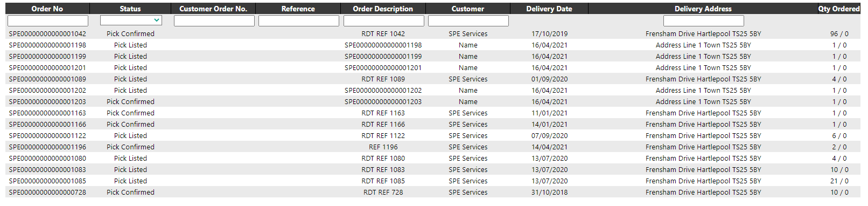Click order SPE00000000000000728
This screenshot has height=206, width=868.
tap(47, 192)
